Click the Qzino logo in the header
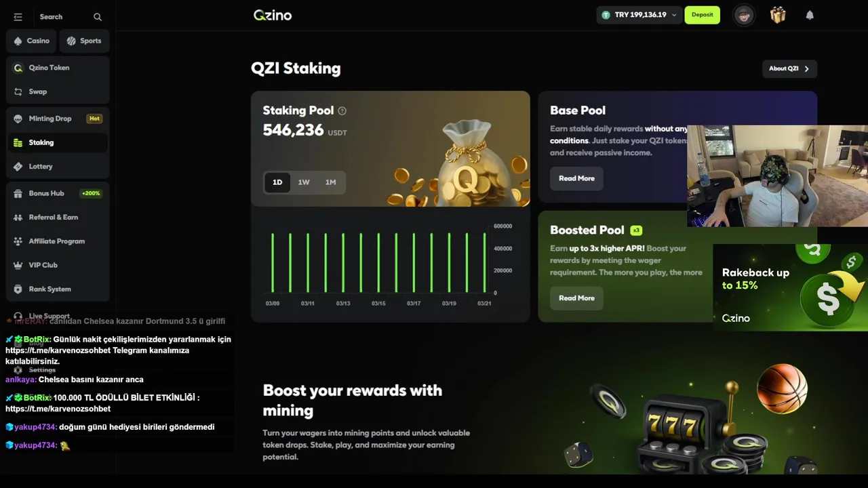The height and width of the screenshot is (488, 868). (x=273, y=15)
